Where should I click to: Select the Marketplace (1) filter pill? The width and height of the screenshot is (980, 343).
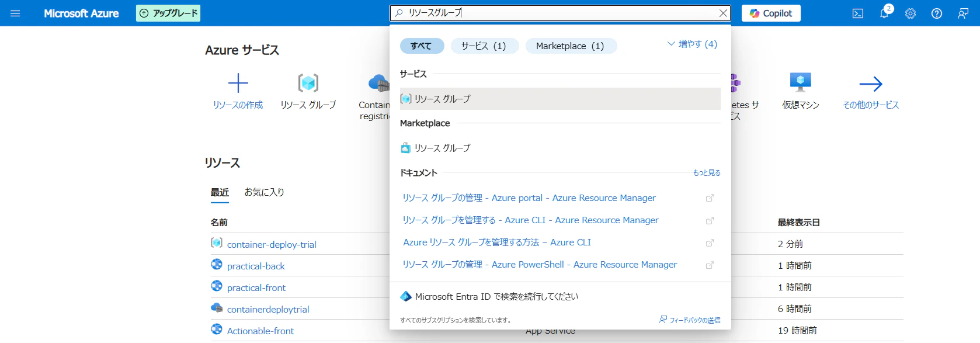click(x=571, y=46)
